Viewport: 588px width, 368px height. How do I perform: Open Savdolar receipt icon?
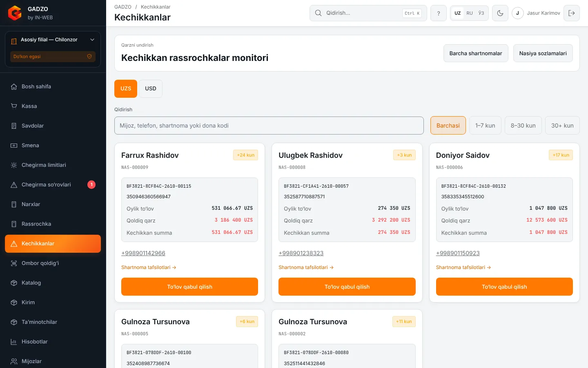[14, 126]
